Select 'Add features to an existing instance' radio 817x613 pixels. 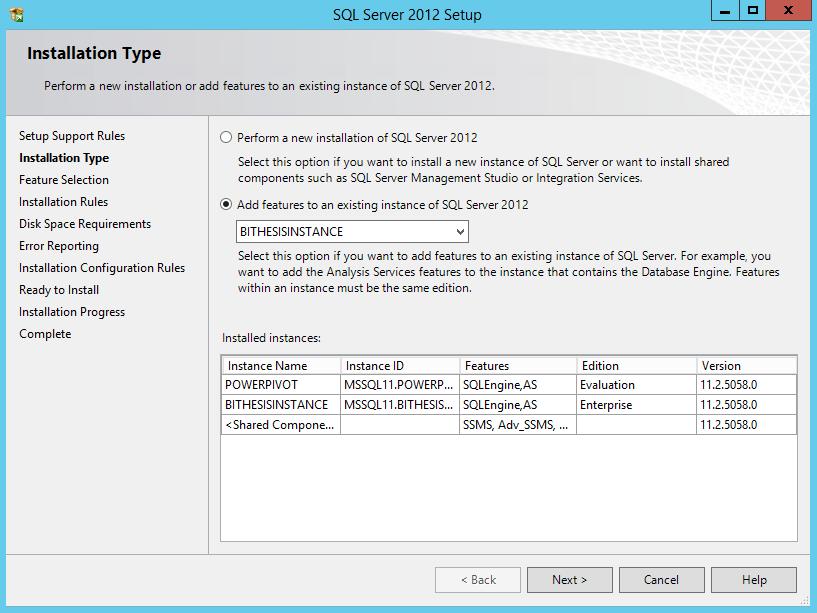226,204
